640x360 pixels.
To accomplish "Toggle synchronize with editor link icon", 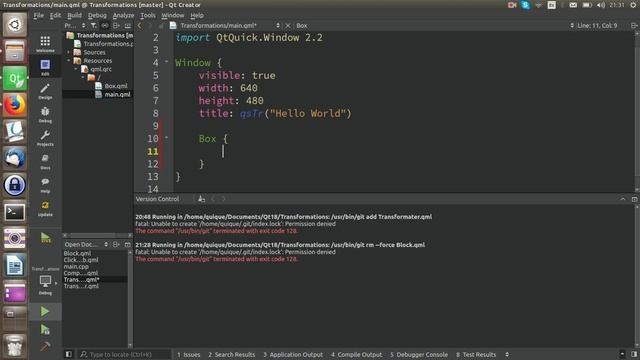I will [105, 25].
